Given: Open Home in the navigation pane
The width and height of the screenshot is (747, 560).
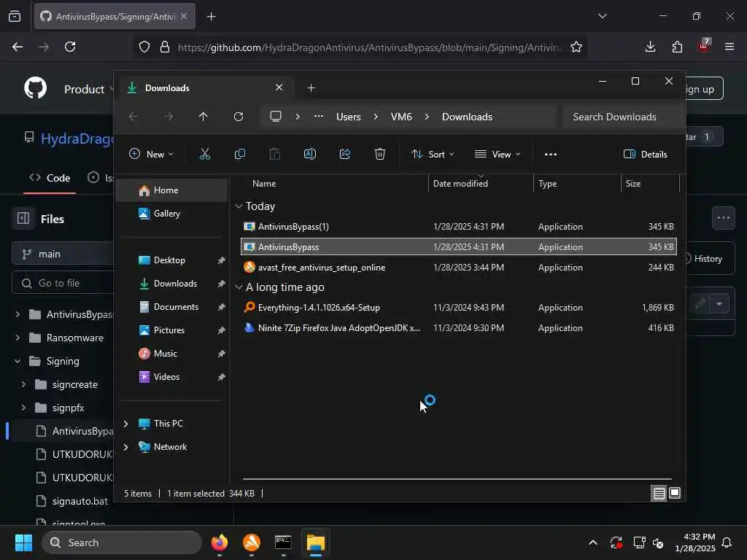Looking at the screenshot, I should pyautogui.click(x=172, y=190).
